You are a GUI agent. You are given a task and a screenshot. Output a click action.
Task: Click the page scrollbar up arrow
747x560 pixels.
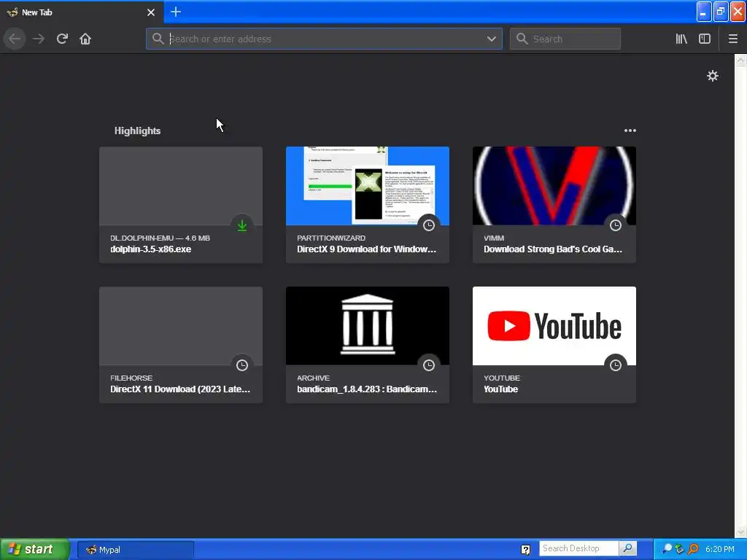(741, 60)
